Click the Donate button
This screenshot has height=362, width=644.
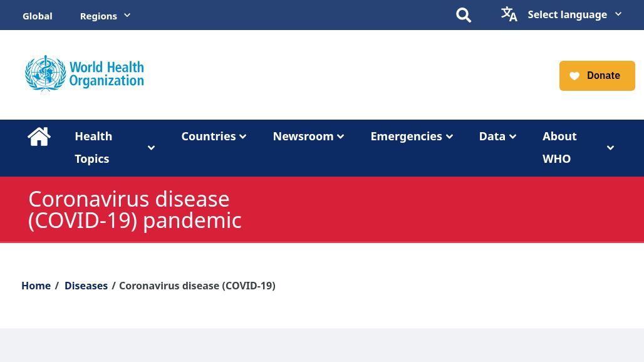[597, 76]
